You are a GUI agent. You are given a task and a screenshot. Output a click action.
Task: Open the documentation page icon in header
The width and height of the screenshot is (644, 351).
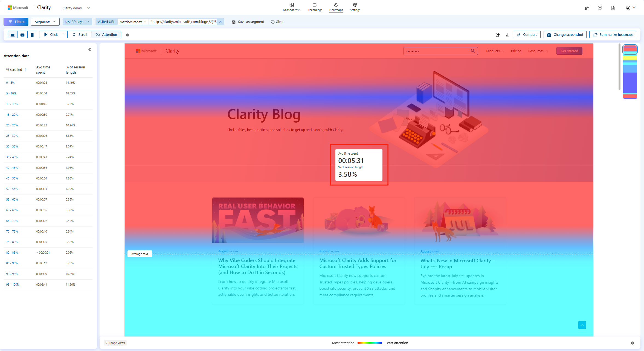pyautogui.click(x=613, y=8)
